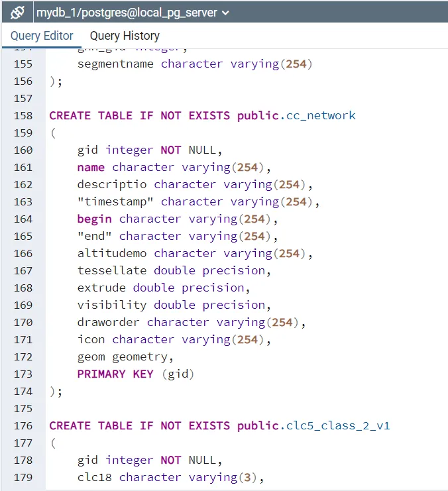The image size is (448, 491).
Task: Click the closing ); on line 156
Action: coord(56,81)
